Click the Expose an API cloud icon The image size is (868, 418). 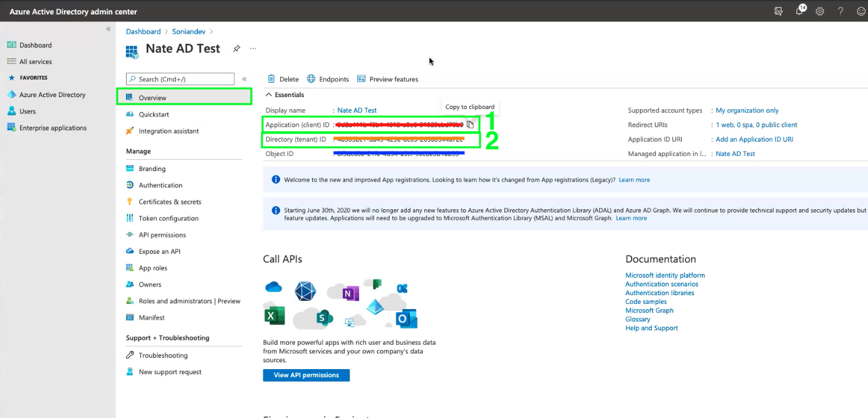click(130, 251)
